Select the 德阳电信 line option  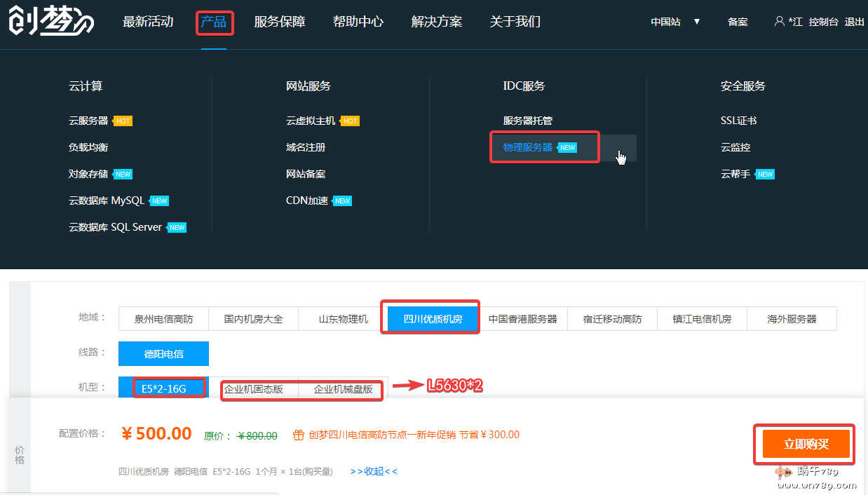[163, 354]
